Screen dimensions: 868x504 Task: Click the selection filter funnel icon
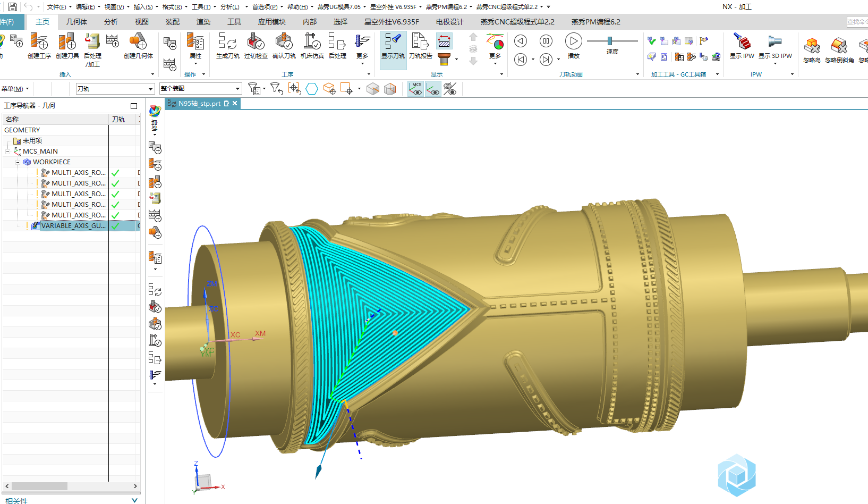(x=254, y=89)
